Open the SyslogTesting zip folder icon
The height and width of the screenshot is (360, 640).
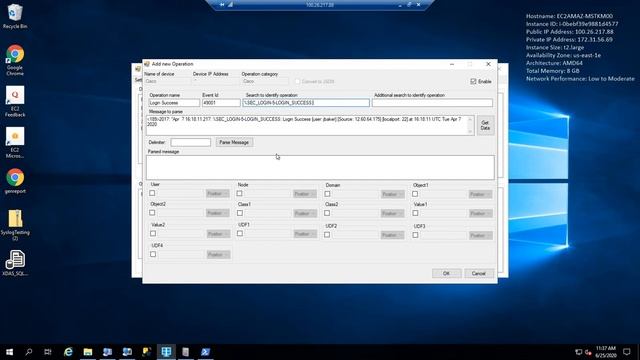point(15,224)
